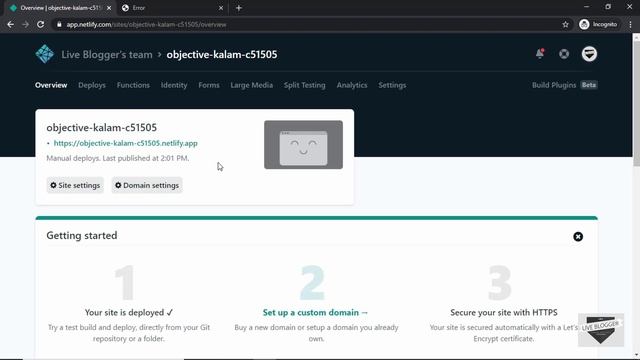Open the Forms tab

pos(209,85)
